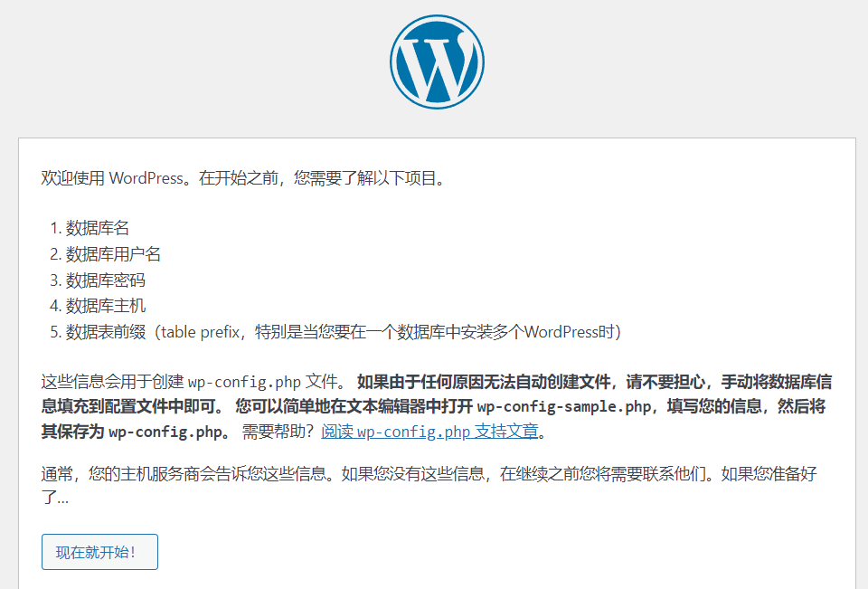Select the list item 数据库密码
This screenshot has width=868, height=589.
(105, 280)
